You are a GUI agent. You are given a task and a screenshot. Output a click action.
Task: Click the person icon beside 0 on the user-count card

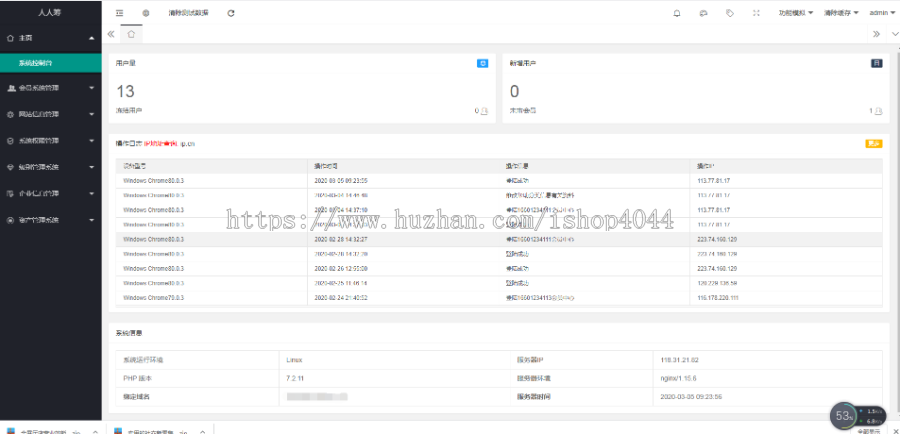[484, 111]
